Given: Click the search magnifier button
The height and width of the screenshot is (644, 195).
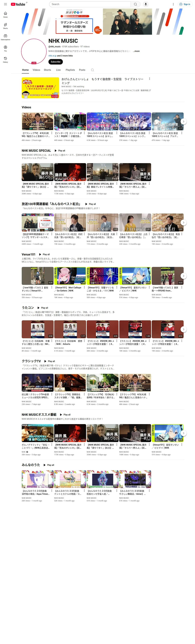Looking at the screenshot, I should [x=135, y=4].
